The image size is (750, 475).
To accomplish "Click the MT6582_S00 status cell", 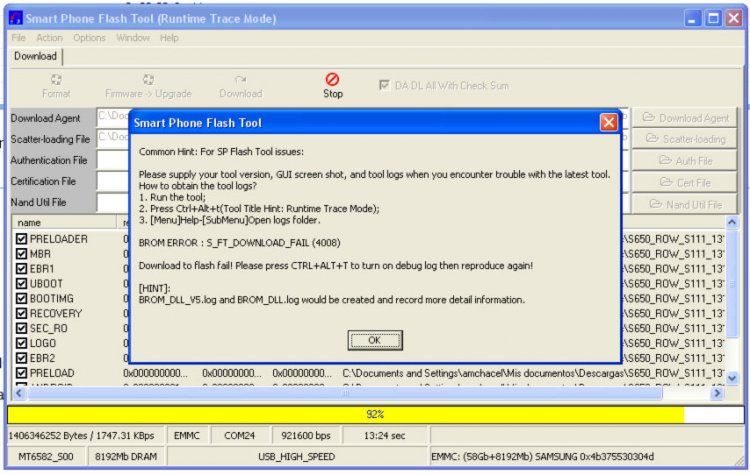I will 46,456.
